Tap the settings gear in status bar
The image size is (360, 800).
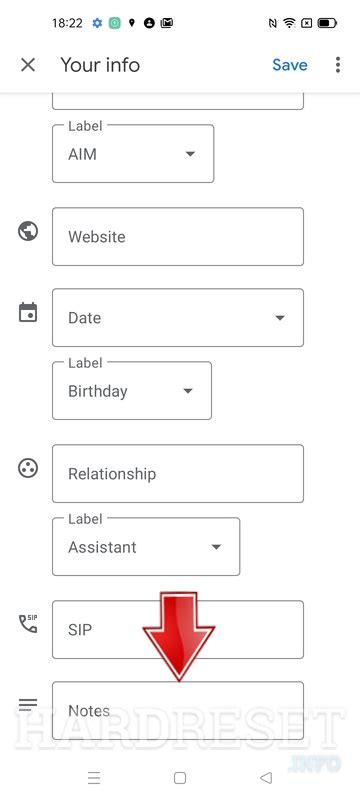pos(97,23)
